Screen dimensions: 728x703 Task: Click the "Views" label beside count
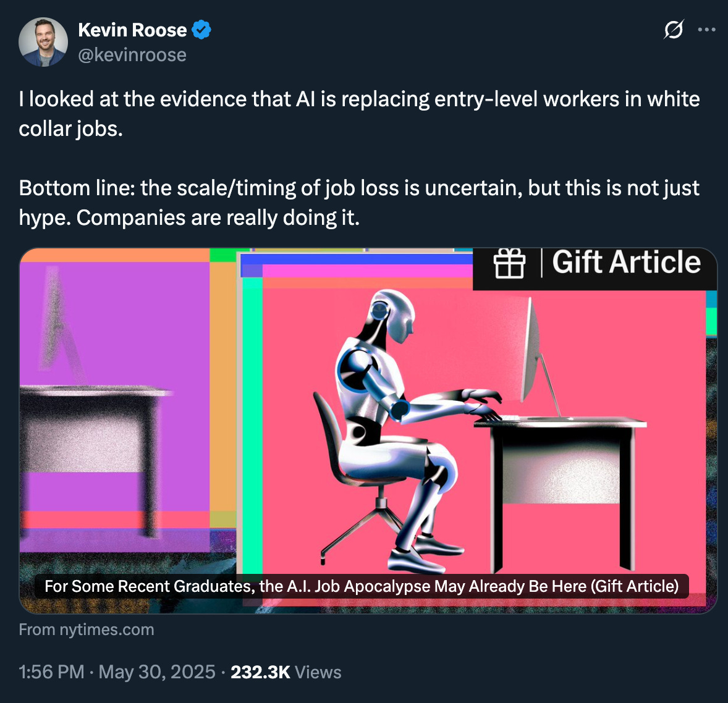pyautogui.click(x=318, y=672)
